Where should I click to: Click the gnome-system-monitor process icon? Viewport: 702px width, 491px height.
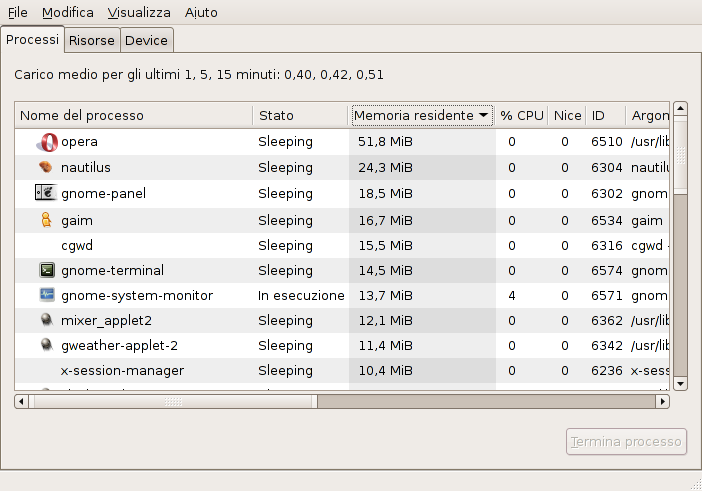(47, 295)
